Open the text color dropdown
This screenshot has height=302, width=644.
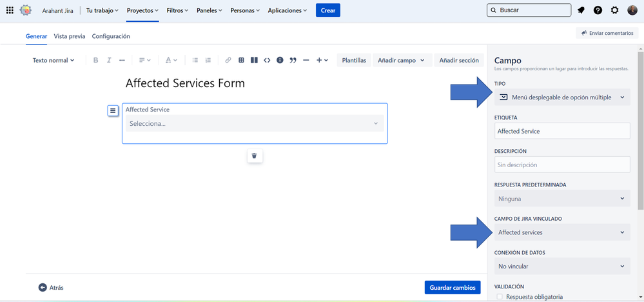(x=171, y=60)
